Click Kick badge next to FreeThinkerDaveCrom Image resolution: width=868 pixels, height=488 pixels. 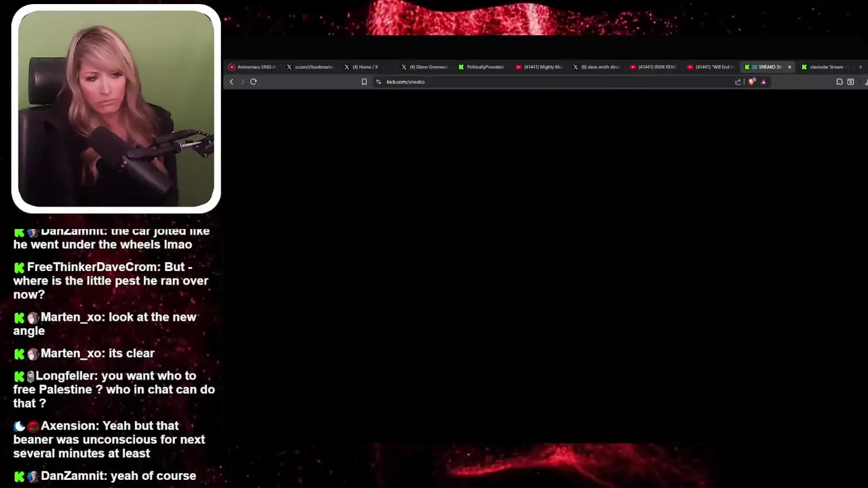19,268
